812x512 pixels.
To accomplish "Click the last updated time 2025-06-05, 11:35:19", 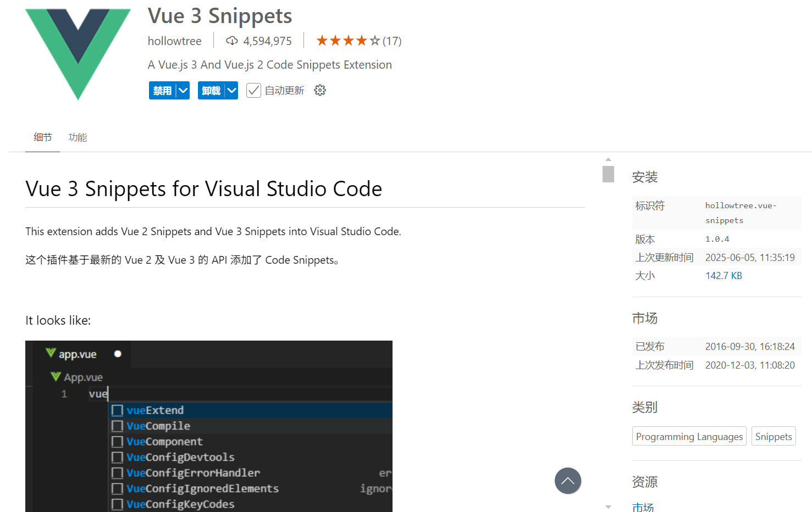I will [x=750, y=258].
